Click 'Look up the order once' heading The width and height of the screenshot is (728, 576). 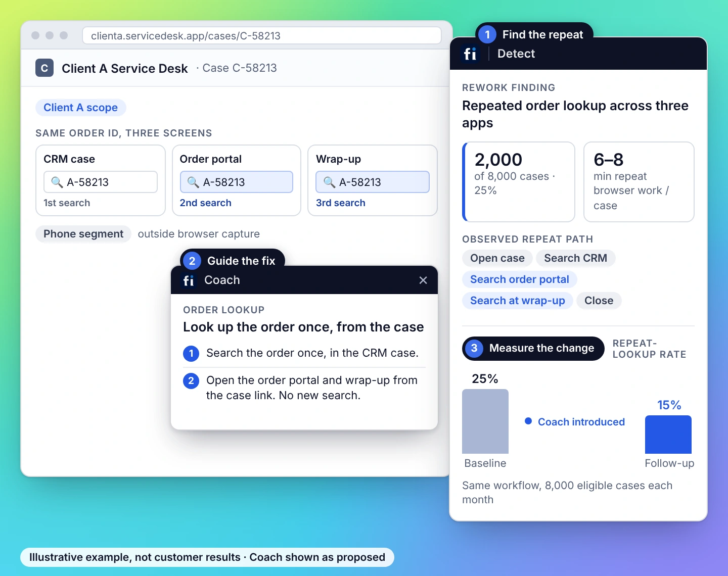click(303, 327)
